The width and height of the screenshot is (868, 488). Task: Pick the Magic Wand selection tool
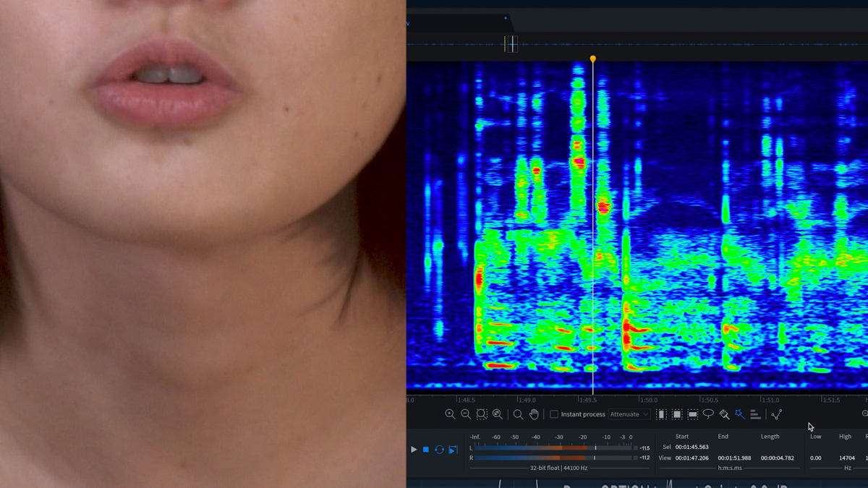[x=739, y=414]
